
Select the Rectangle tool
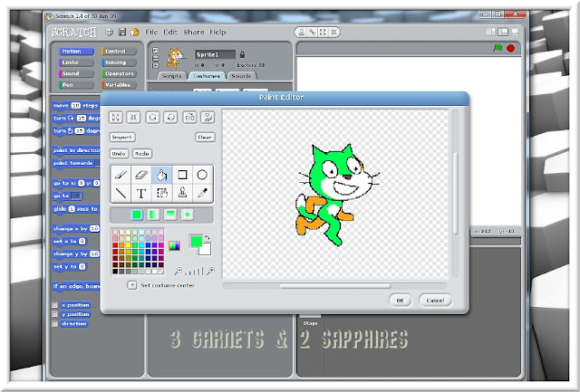[182, 175]
